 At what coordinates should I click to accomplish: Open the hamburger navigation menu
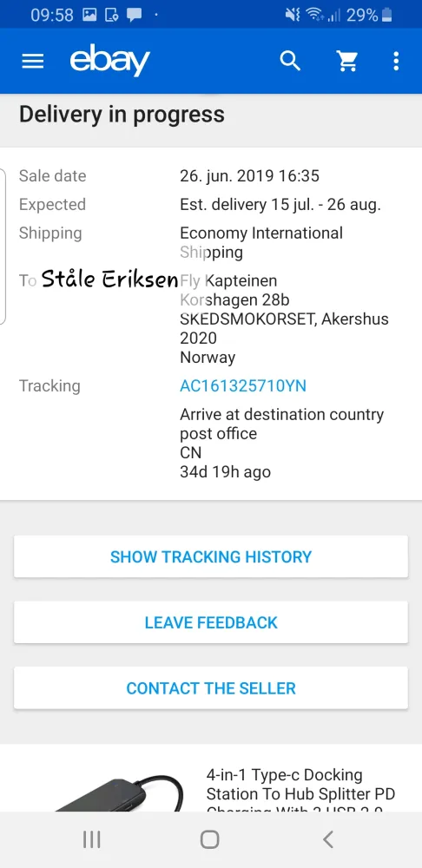coord(33,61)
